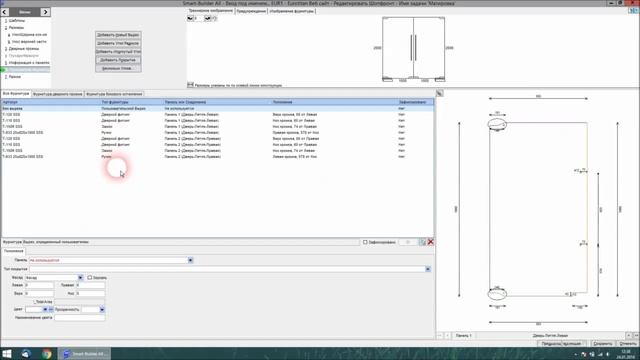Screen dimensions: 640x360
Task: Switch to Smart Builder on the taskbar
Action: click(x=84, y=353)
